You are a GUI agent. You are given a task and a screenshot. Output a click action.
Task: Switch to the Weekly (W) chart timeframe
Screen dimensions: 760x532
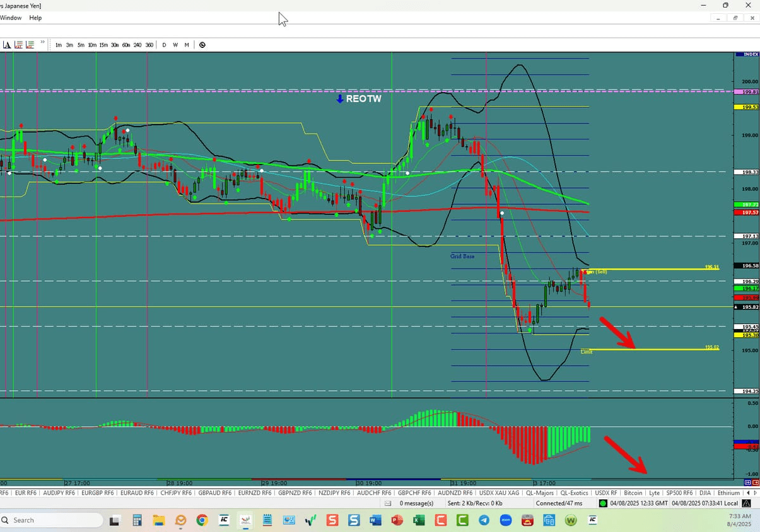pos(175,45)
